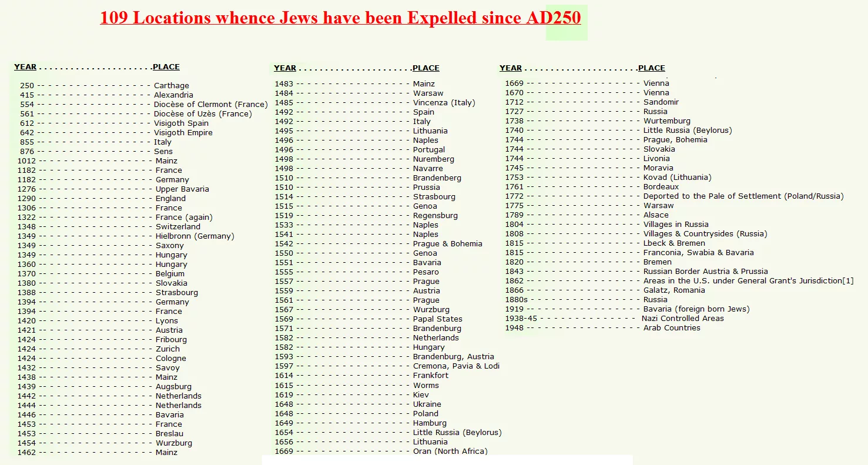Select the Alexandria entry for 415
Screen dimensions: 868x465
(173, 95)
